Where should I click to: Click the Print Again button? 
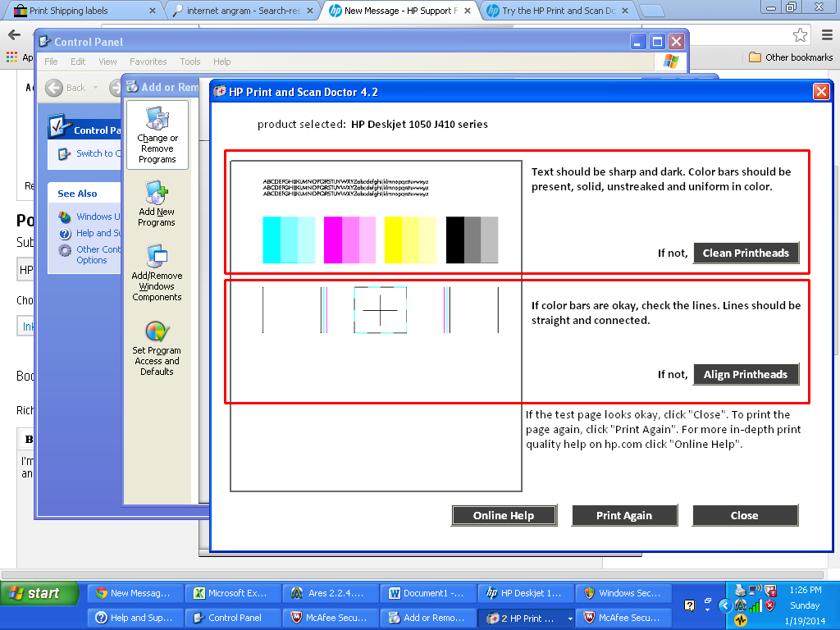point(624,515)
